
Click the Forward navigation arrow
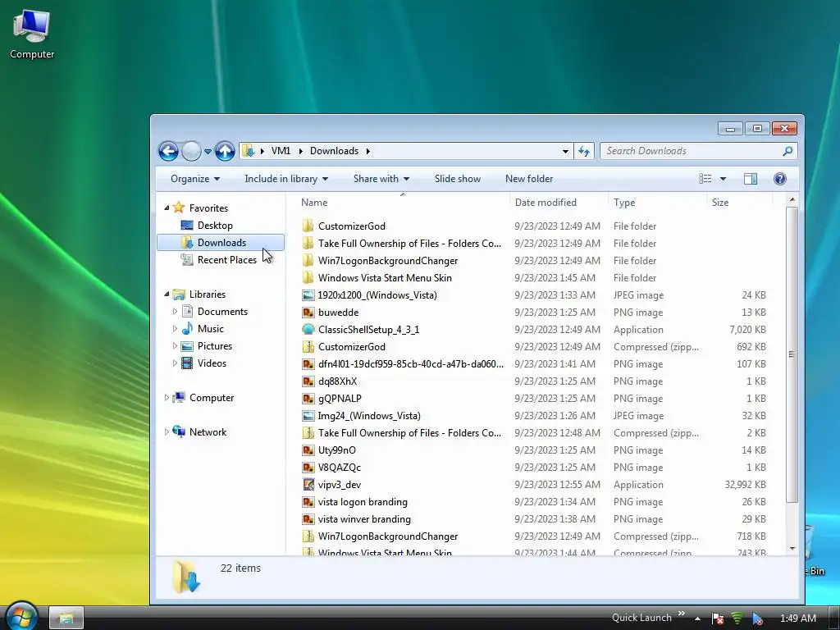(191, 151)
